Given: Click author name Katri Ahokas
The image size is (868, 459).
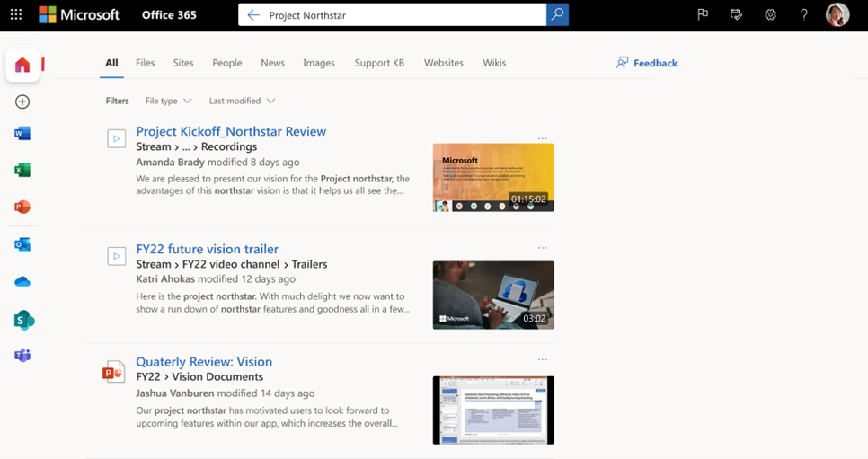Looking at the screenshot, I should coord(165,279).
